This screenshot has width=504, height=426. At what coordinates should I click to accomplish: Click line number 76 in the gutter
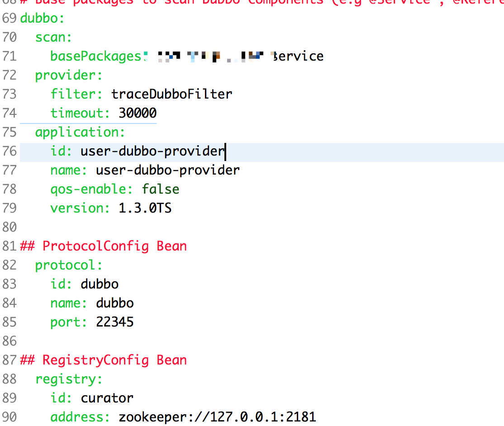coord(10,151)
